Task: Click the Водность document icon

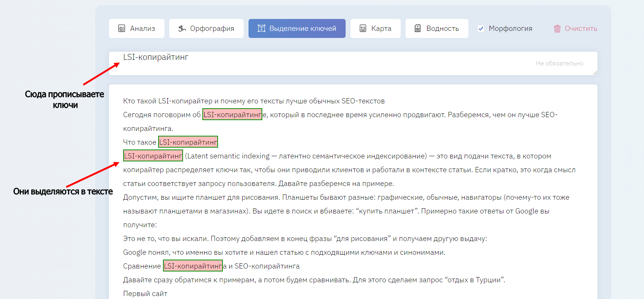Action: (x=418, y=28)
